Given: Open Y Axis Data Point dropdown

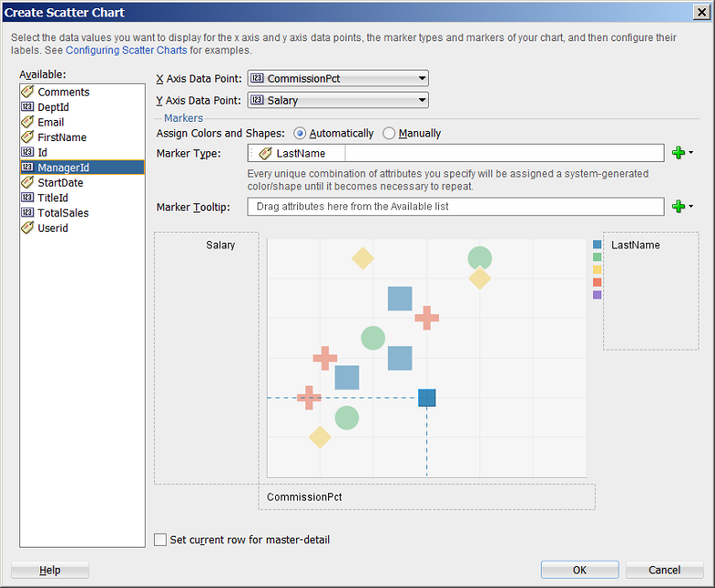Looking at the screenshot, I should [x=338, y=100].
